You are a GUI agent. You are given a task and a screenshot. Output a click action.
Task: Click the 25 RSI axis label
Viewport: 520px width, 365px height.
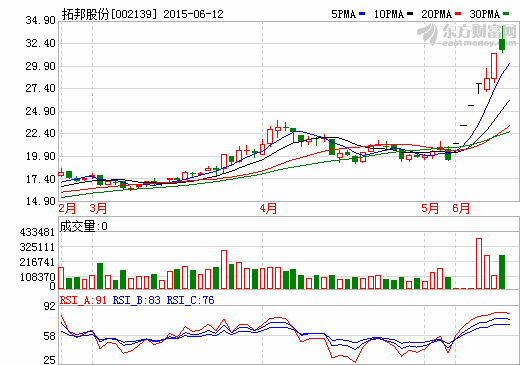50,360
